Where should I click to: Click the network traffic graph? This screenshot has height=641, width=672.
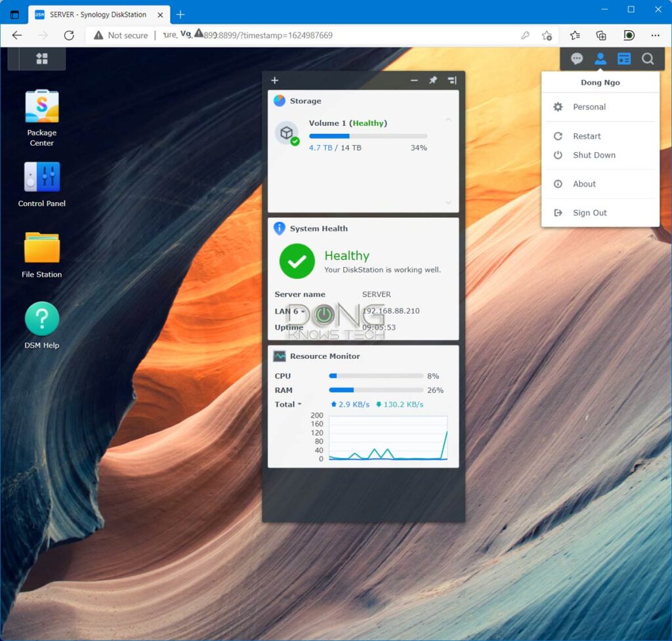pos(388,438)
